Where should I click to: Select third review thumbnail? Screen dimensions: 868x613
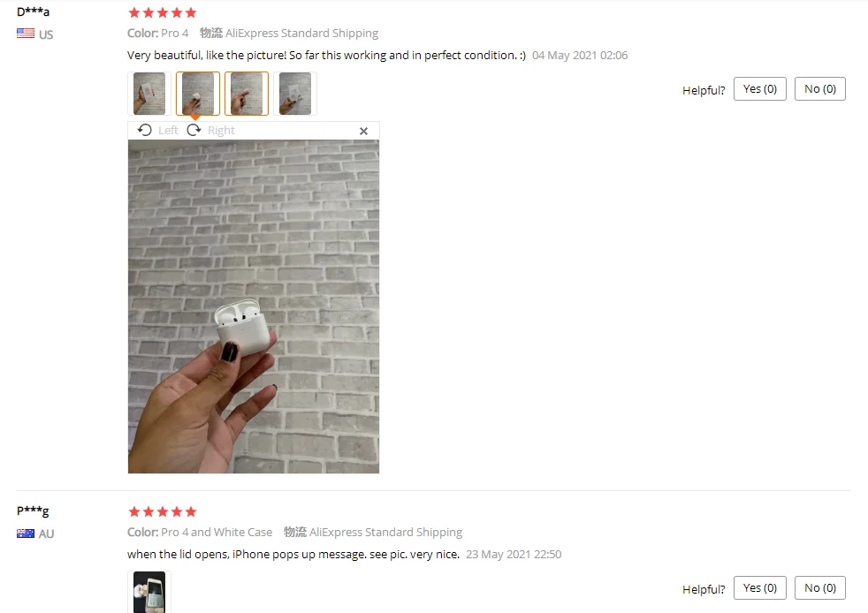pyautogui.click(x=247, y=94)
